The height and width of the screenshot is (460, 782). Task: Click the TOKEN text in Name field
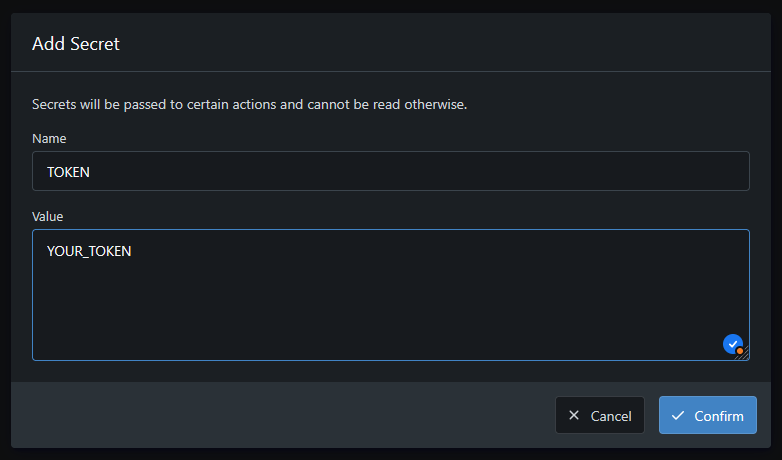pyautogui.click(x=69, y=172)
